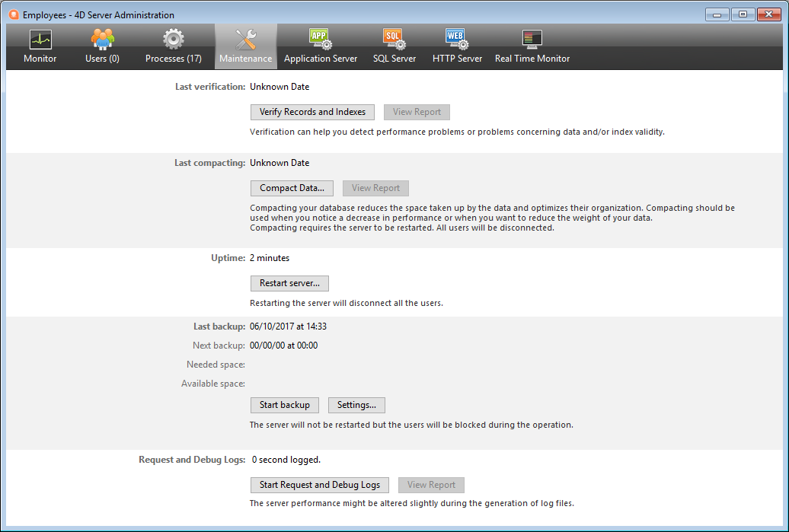View Report for Request and Debug Logs
Image resolution: width=789 pixels, height=532 pixels.
[x=431, y=485]
